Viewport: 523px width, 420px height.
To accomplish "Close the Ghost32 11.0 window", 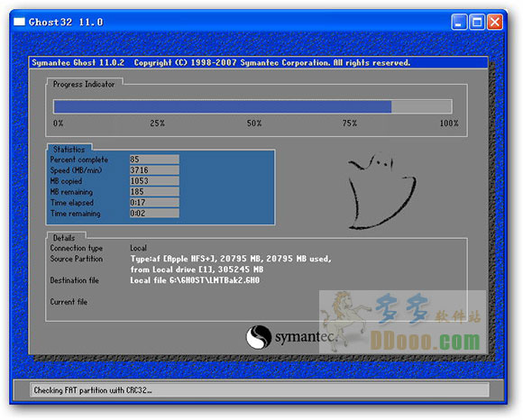I will pyautogui.click(x=495, y=23).
